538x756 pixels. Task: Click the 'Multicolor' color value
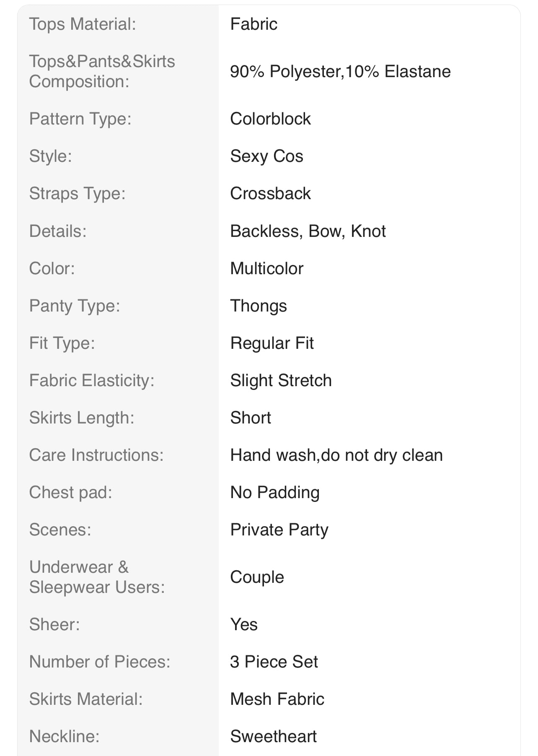click(x=266, y=268)
